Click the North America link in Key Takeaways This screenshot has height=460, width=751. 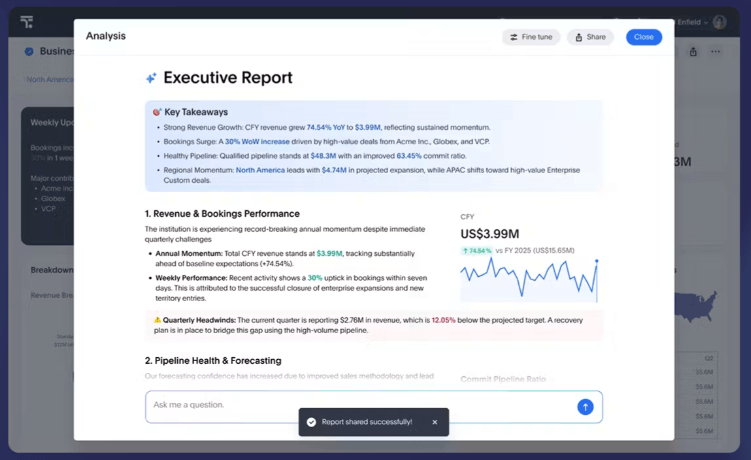click(x=260, y=170)
